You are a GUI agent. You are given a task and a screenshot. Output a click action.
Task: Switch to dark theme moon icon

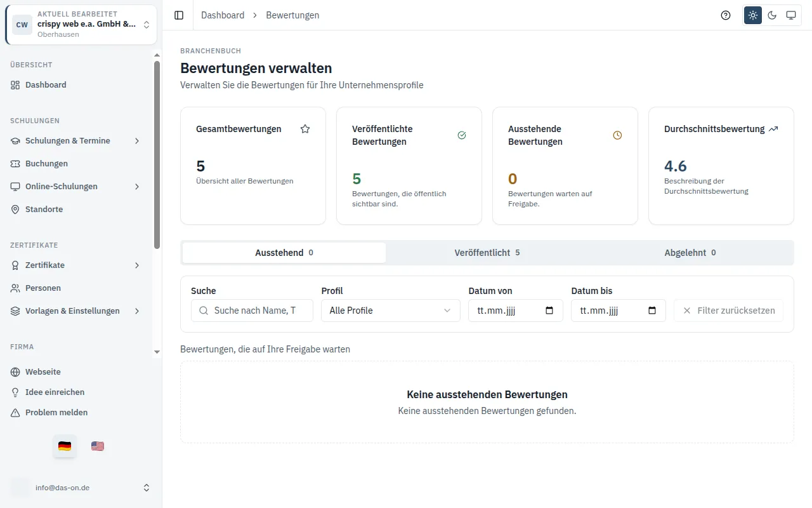(x=772, y=15)
